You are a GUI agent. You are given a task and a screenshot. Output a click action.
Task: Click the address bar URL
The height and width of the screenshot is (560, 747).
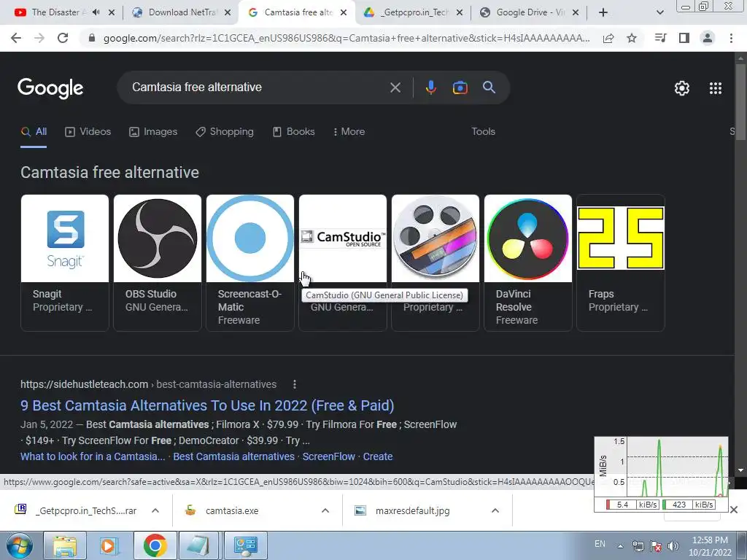[x=347, y=38]
